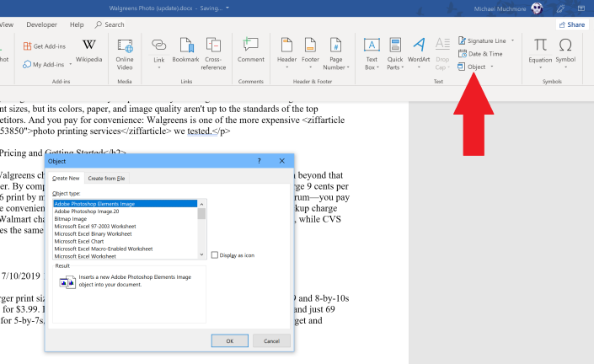
Task: Click the pen icon in title bar
Action: 560,8
